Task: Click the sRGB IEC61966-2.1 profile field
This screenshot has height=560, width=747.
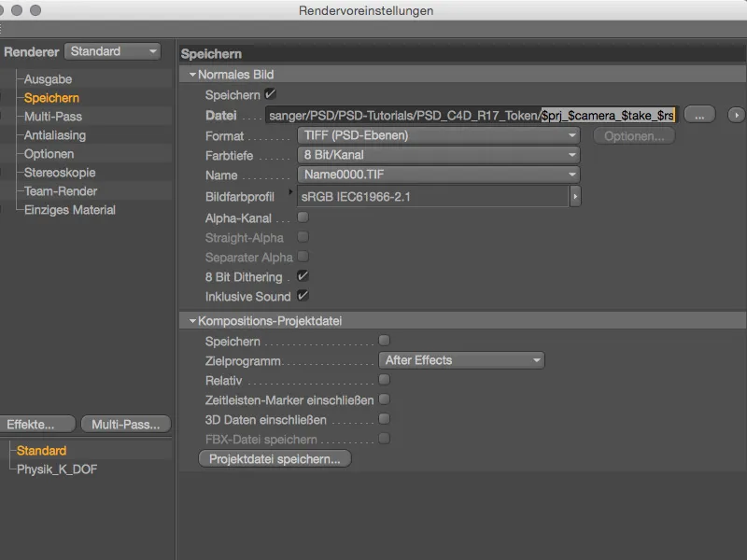Action: tap(432, 197)
